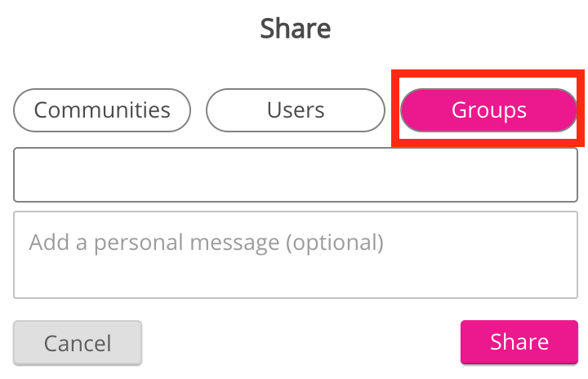Confirm sharing with the Share button
Screen dimensions: 588x379
[x=519, y=341]
